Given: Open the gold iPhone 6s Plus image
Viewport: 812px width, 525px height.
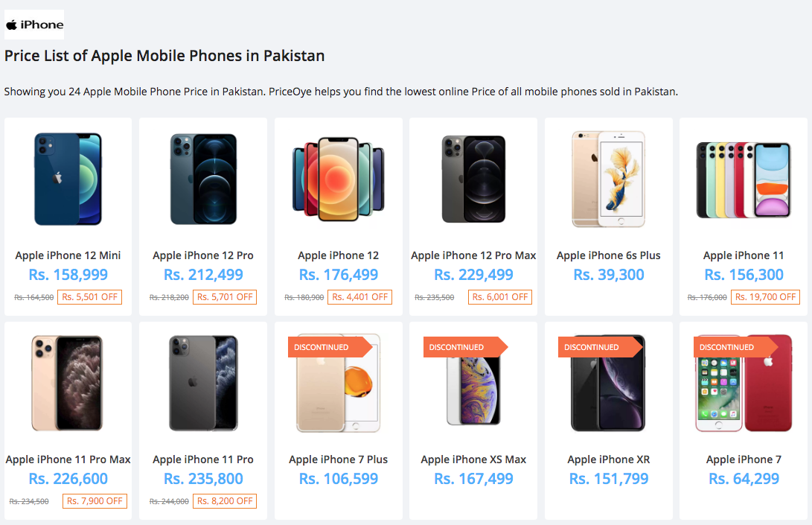Looking at the screenshot, I should (608, 179).
